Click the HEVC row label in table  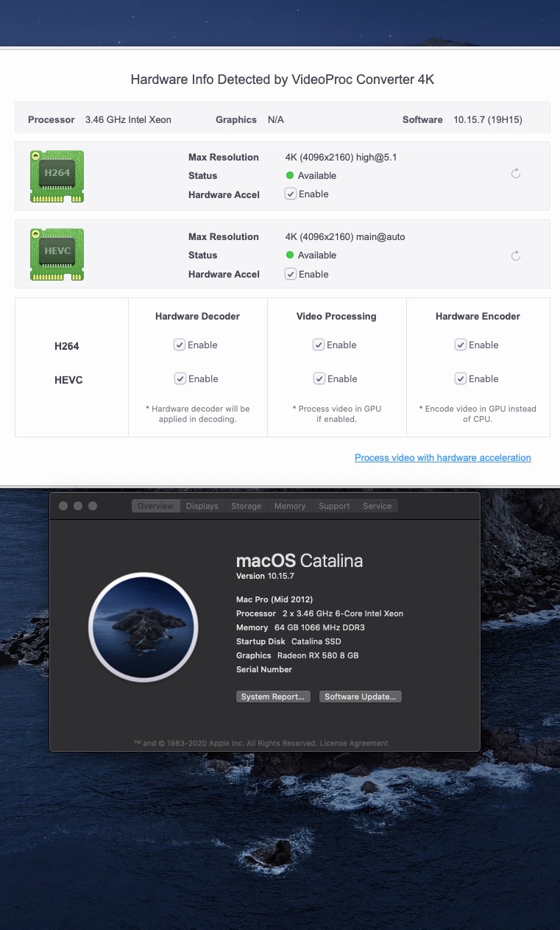[x=68, y=380]
